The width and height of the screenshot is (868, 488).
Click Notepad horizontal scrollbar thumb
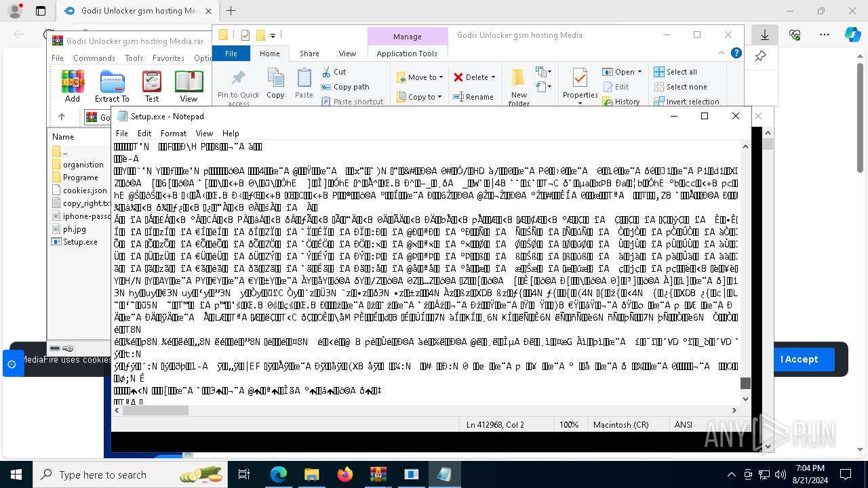(155, 410)
